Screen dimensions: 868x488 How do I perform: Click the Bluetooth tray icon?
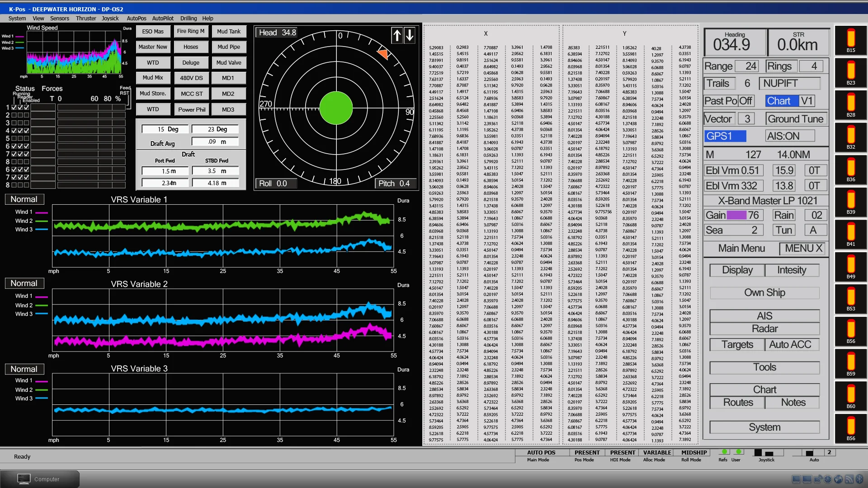click(x=859, y=479)
